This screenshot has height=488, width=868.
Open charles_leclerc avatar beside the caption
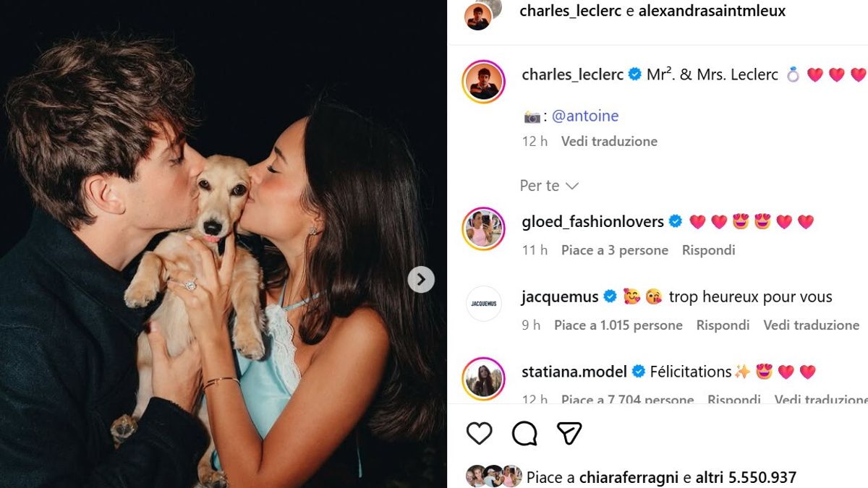pyautogui.click(x=483, y=82)
